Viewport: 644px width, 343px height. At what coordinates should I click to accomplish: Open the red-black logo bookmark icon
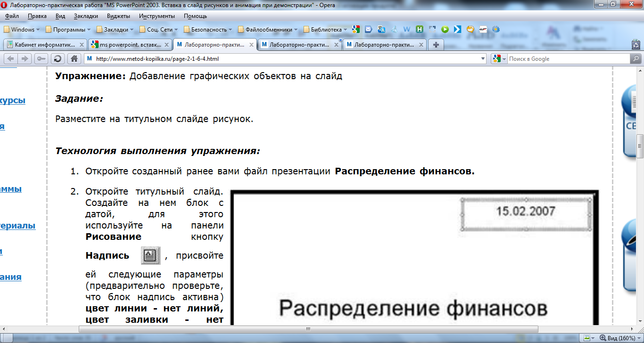(x=483, y=29)
